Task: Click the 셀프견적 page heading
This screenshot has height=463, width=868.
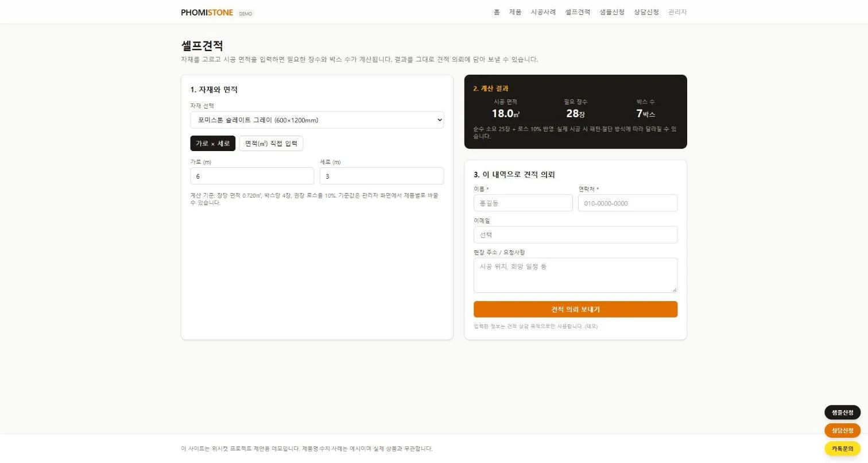Action: [x=202, y=45]
